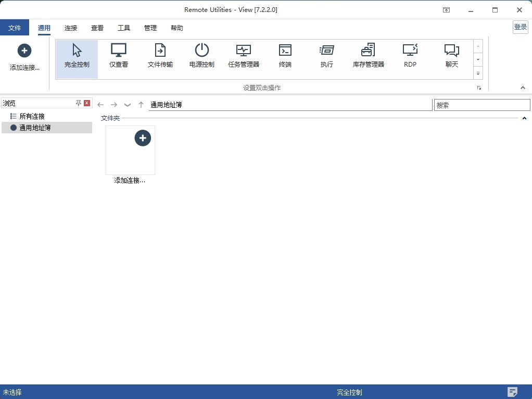Open the 工具 ribbon tab

[124, 28]
